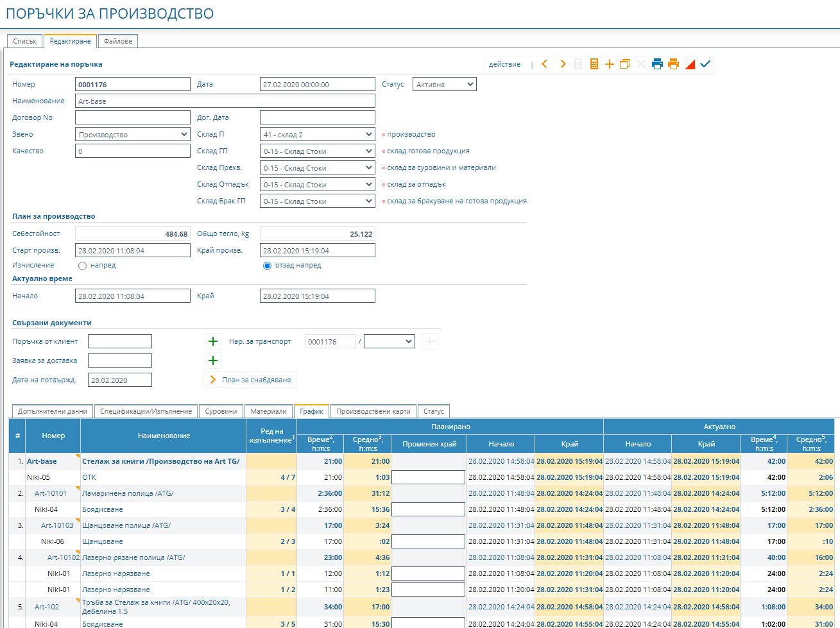Open the Спецификации/Изпълнение tab
840x628 pixels.
coord(146,411)
